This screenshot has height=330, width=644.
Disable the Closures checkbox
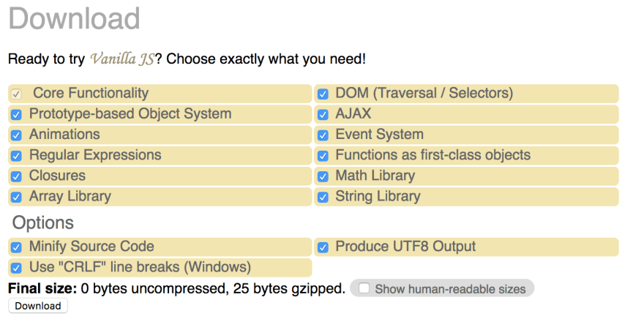pos(16,176)
